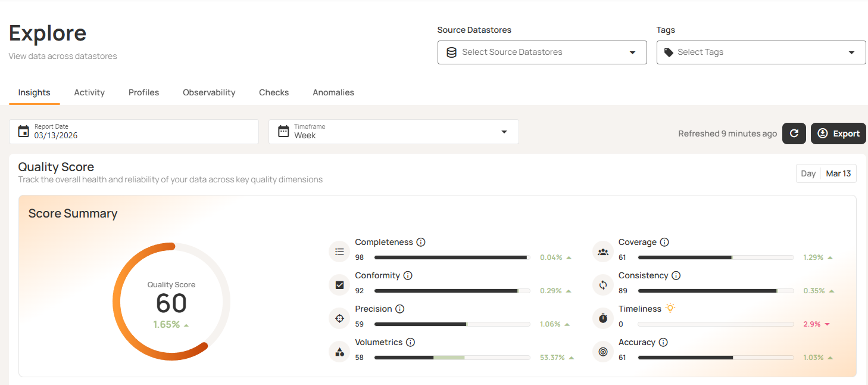Select the Mar 13 toggle option

pos(838,173)
